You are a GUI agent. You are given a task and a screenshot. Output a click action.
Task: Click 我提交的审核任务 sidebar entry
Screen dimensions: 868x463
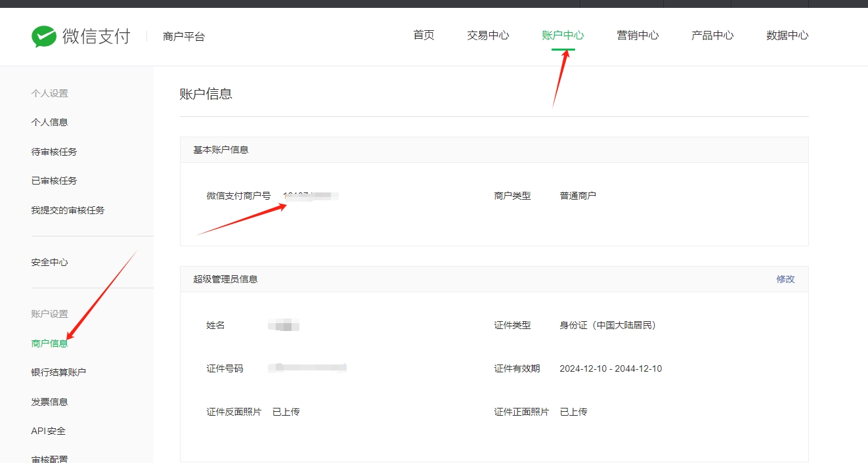(x=68, y=210)
